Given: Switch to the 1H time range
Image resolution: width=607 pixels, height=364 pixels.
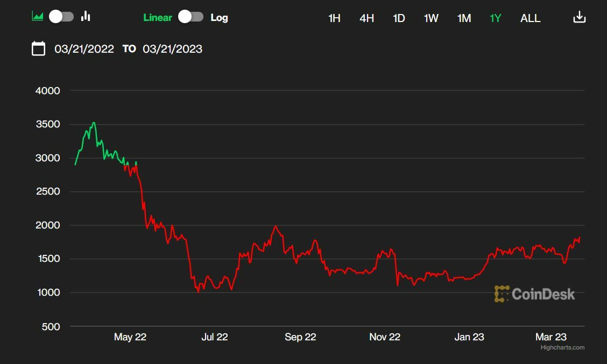Looking at the screenshot, I should (334, 18).
